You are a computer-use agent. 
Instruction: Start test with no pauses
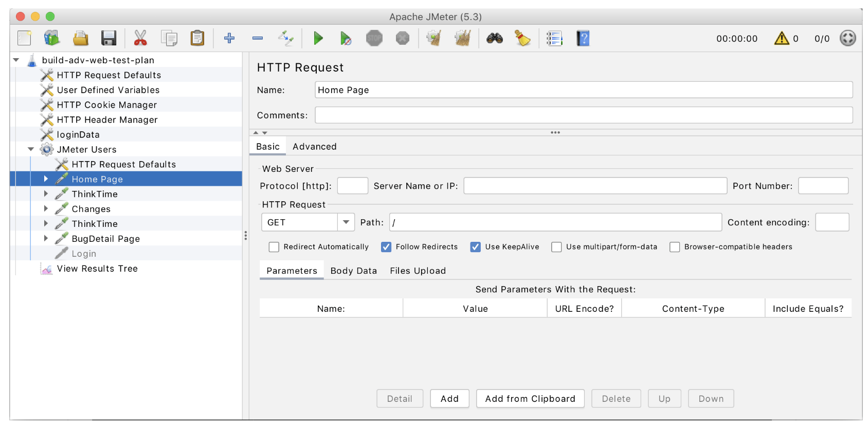tap(346, 38)
